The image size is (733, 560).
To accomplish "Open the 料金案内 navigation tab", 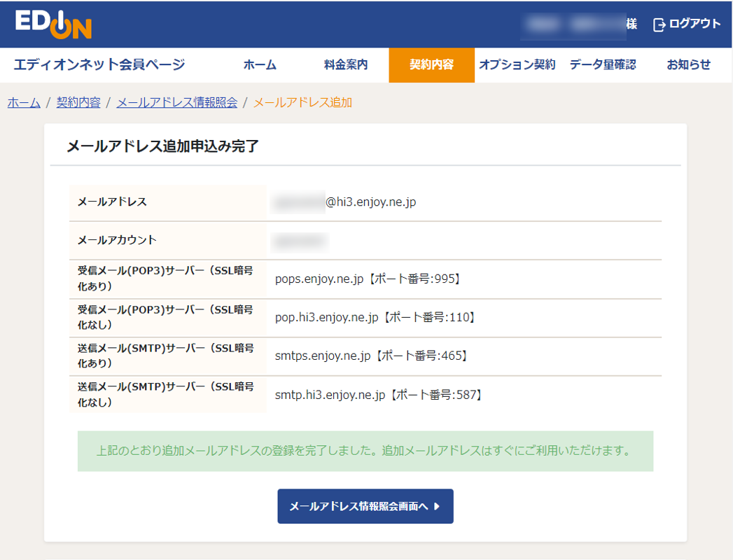I will tap(346, 65).
